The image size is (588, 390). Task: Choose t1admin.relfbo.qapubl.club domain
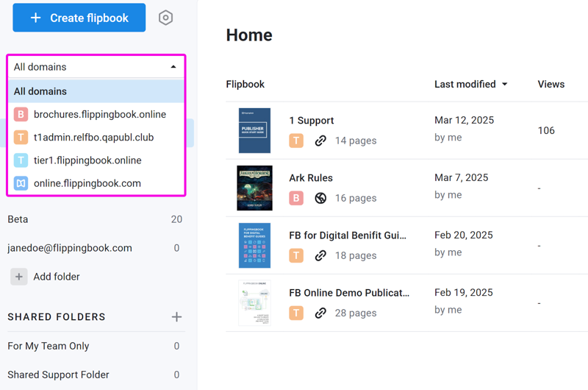click(x=96, y=138)
